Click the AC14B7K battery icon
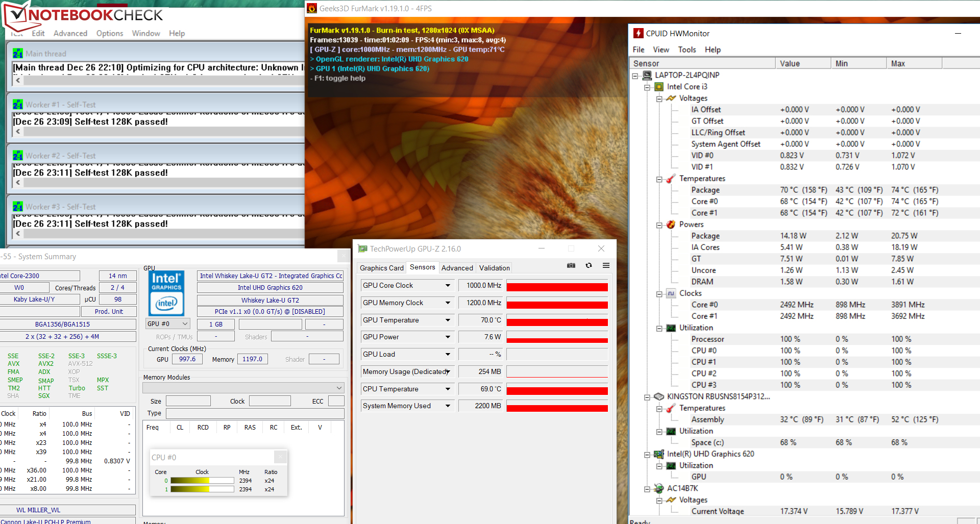Viewport: 980px width, 524px height. pyautogui.click(x=659, y=488)
